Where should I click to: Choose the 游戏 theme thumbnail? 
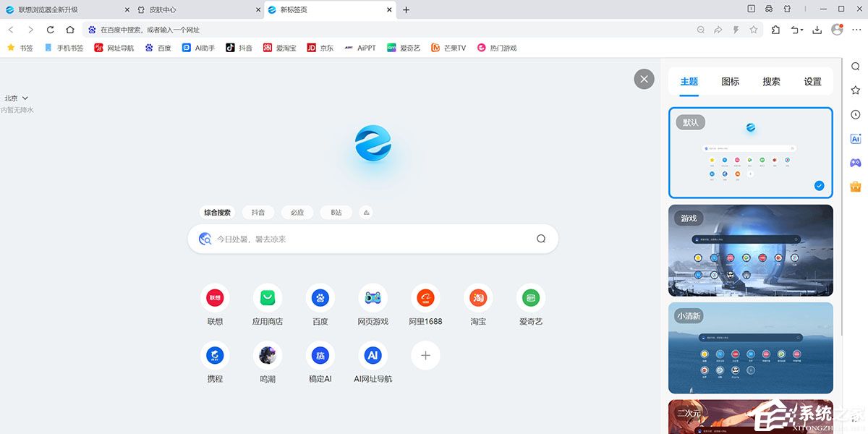pyautogui.click(x=750, y=250)
